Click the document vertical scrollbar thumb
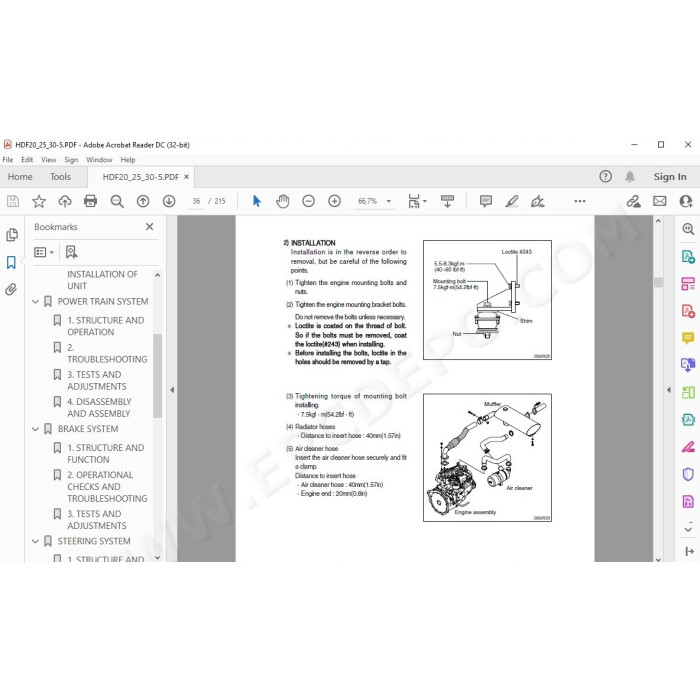The height and width of the screenshot is (700, 700). click(x=658, y=282)
